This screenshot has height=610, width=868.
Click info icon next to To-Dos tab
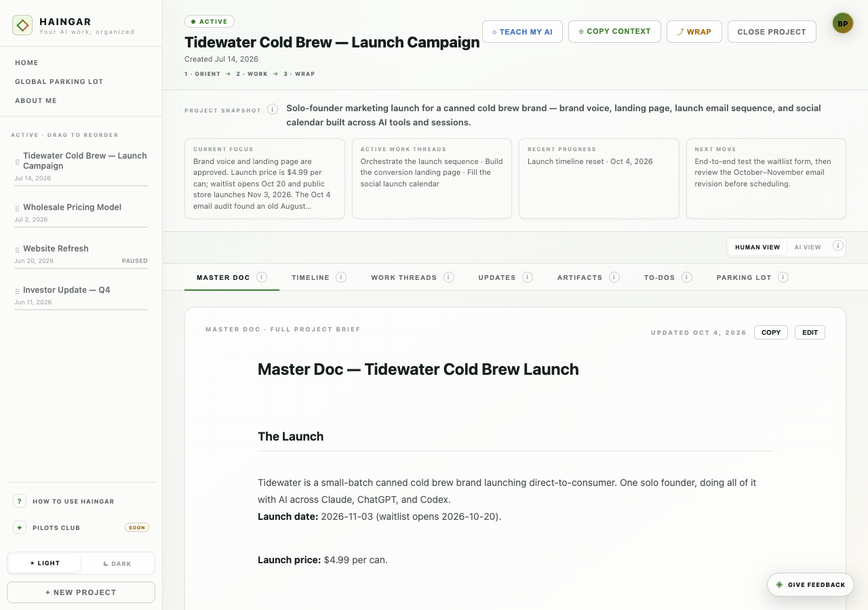[687, 277]
